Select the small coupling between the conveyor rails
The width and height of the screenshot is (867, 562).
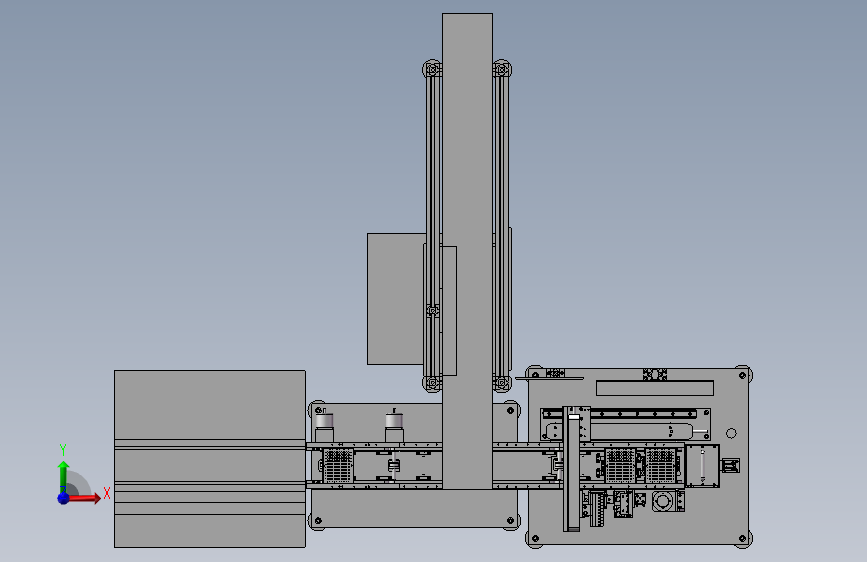tap(394, 466)
